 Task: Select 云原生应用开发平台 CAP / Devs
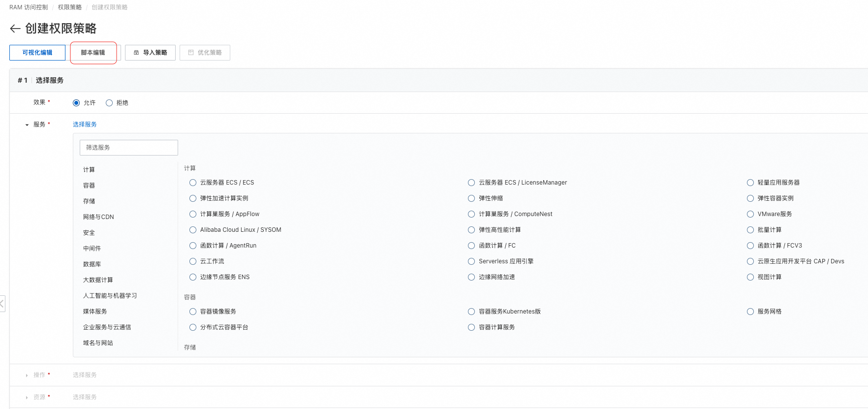coord(750,261)
